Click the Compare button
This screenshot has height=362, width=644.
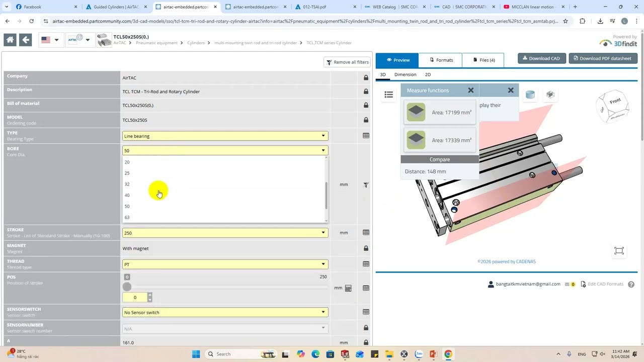click(440, 159)
